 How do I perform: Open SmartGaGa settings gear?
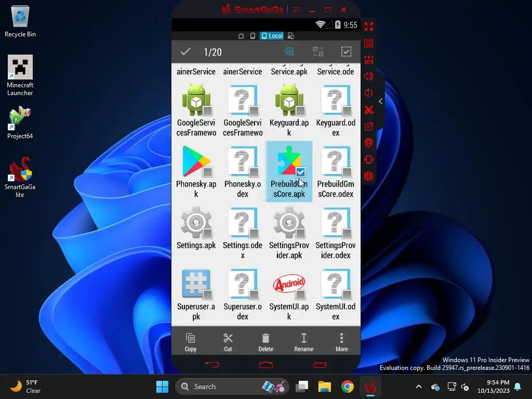click(x=368, y=176)
